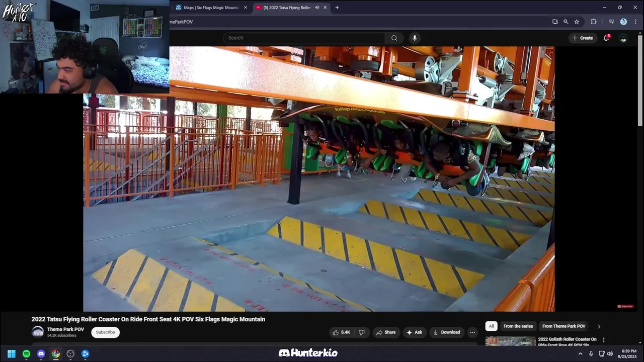Click the taskbar microphone tray icon
The image size is (644, 362).
coord(591,353)
